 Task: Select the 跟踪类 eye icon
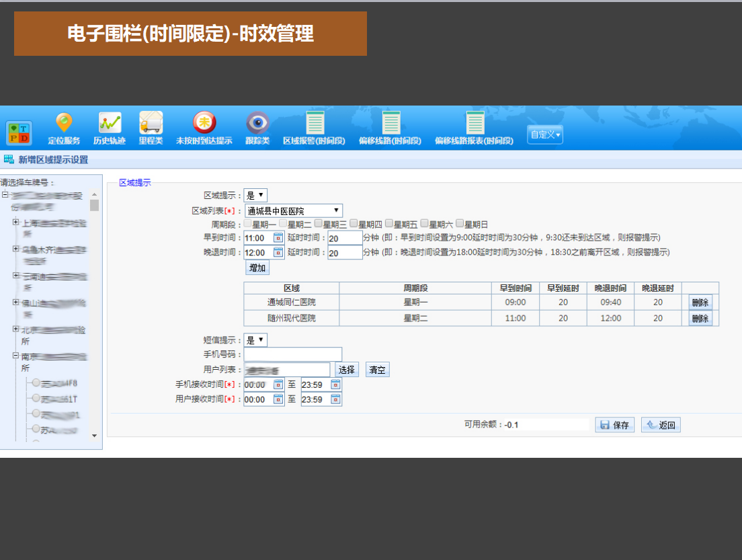point(257,124)
